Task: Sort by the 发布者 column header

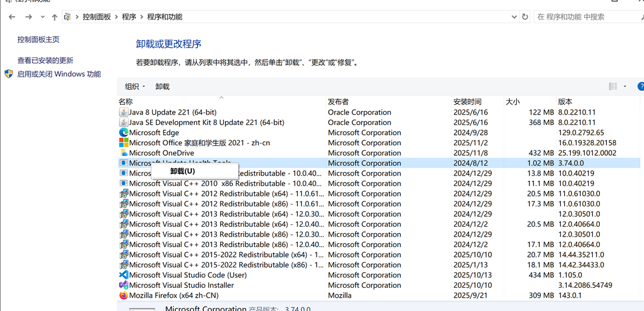Action: click(x=389, y=102)
